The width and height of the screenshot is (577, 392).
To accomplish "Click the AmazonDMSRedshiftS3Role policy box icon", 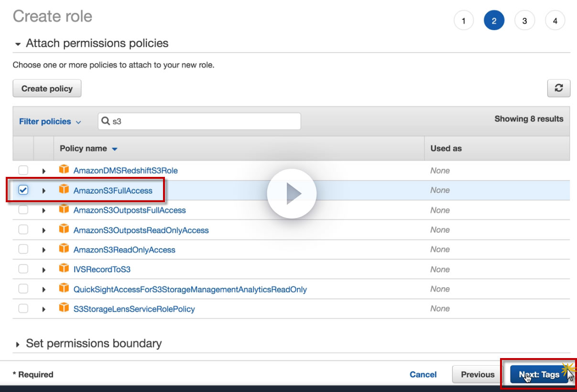I will click(x=64, y=170).
